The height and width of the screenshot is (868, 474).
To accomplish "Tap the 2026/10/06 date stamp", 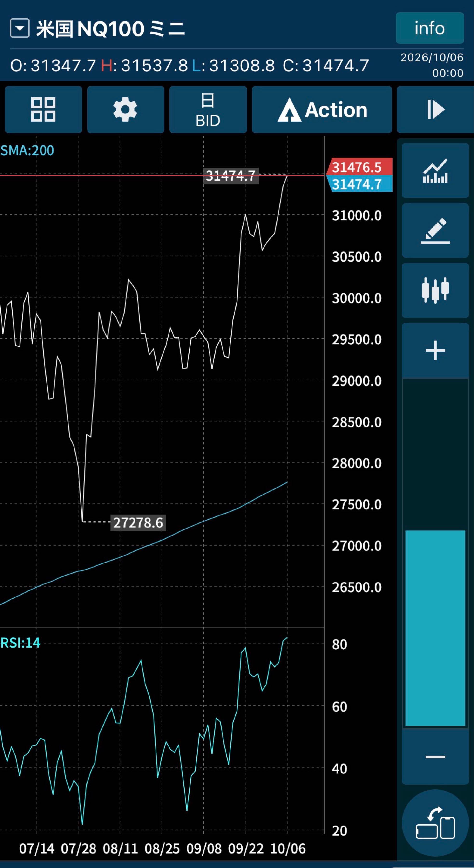I will pos(432,58).
